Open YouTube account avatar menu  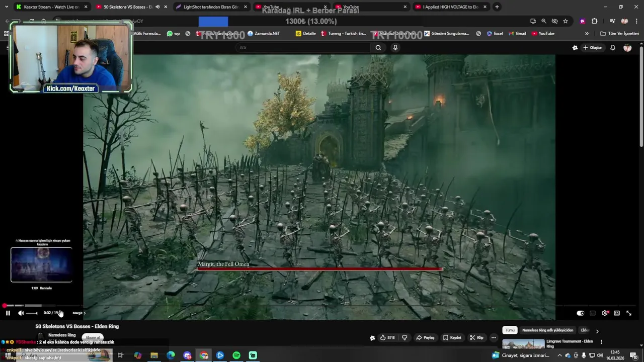pos(627,48)
